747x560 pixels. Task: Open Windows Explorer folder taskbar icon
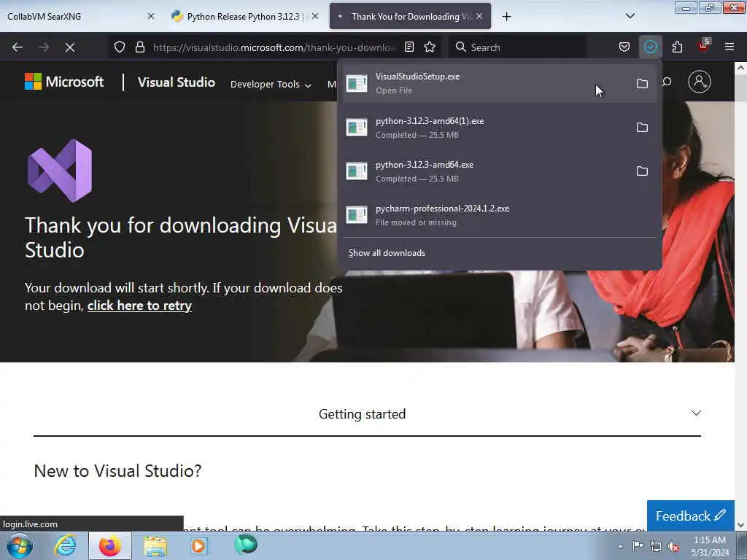[x=155, y=546]
